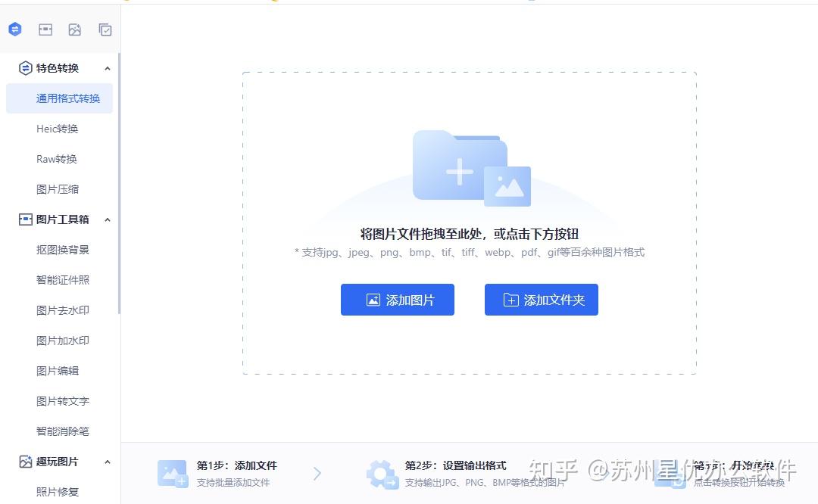Image resolution: width=818 pixels, height=504 pixels.
Task: Open the task list icon in top toolbar
Action: (105, 29)
